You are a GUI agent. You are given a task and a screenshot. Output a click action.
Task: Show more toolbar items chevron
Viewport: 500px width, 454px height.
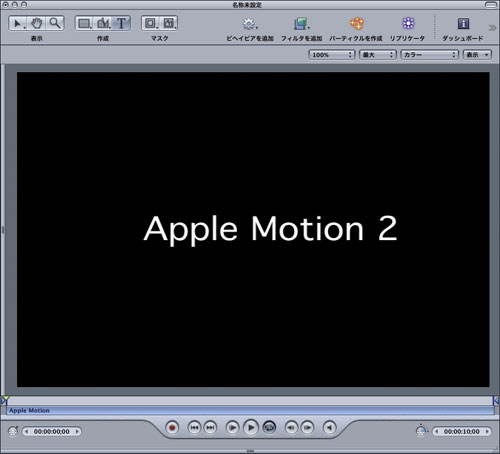tap(492, 28)
